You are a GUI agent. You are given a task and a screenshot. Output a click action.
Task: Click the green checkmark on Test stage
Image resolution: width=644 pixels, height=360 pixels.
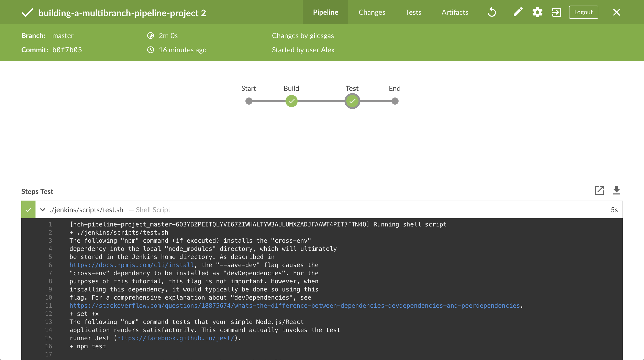click(x=352, y=101)
